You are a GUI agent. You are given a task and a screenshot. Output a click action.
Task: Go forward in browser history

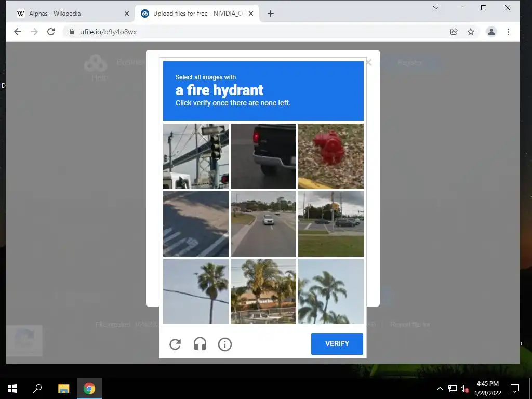(34, 32)
